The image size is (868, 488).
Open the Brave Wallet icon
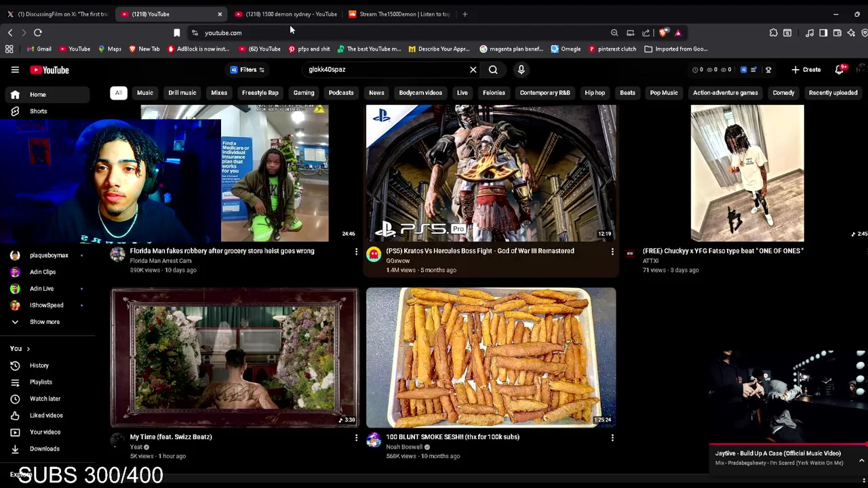[x=837, y=33]
